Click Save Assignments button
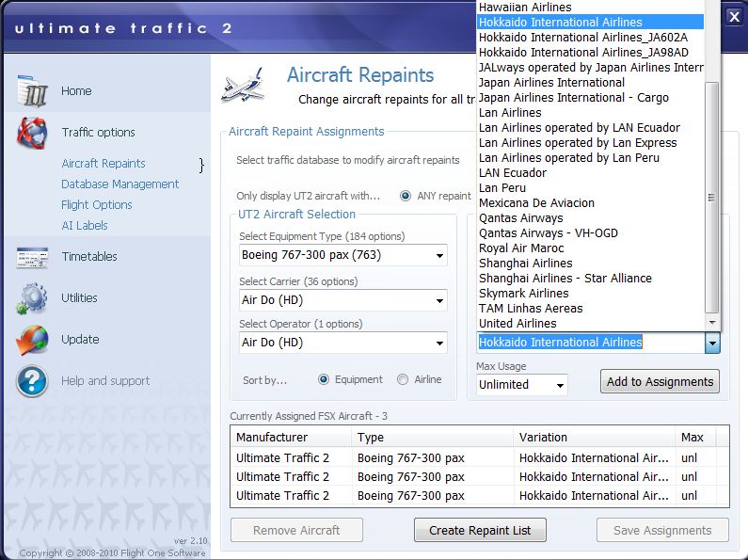Image resolution: width=748 pixels, height=560 pixels. (x=662, y=530)
